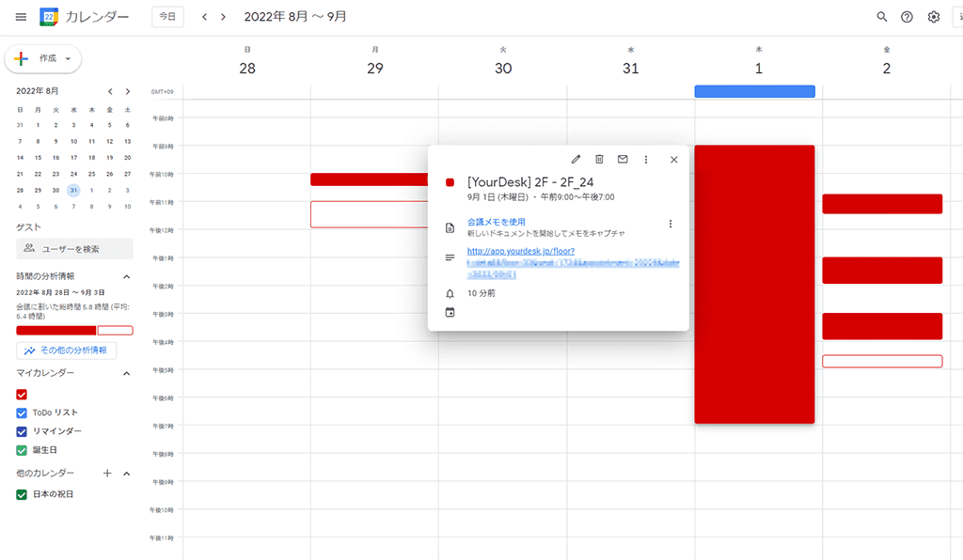
Task: Open the main navigation hamburger menu
Action: pos(20,16)
